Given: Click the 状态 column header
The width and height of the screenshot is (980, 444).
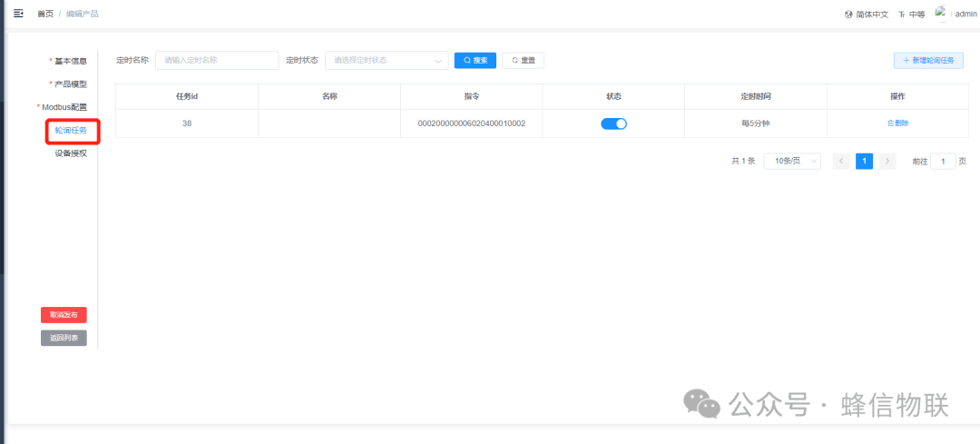Looking at the screenshot, I should tap(613, 96).
